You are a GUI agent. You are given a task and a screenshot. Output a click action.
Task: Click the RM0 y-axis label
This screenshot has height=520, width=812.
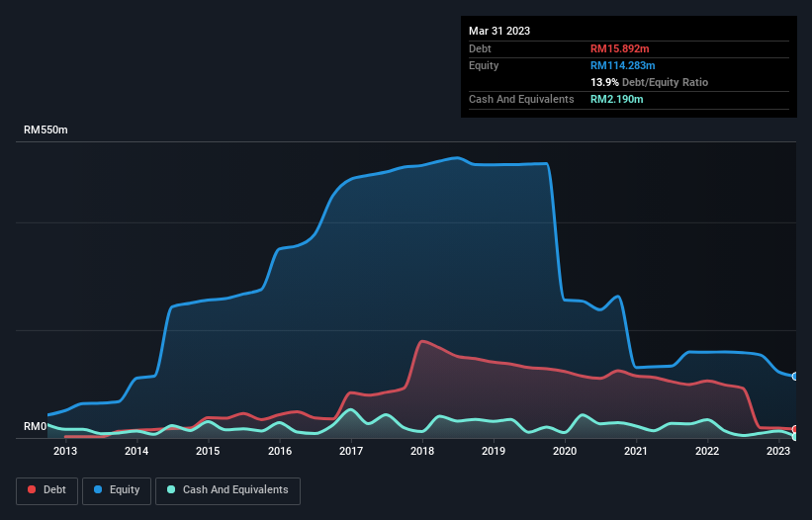(x=36, y=427)
